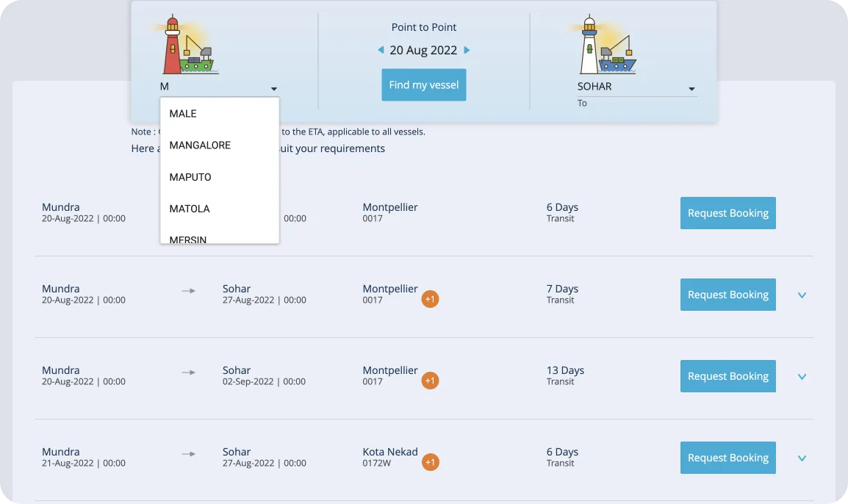This screenshot has height=504, width=848.
Task: Select MAPUTO from the port list
Action: click(x=220, y=177)
